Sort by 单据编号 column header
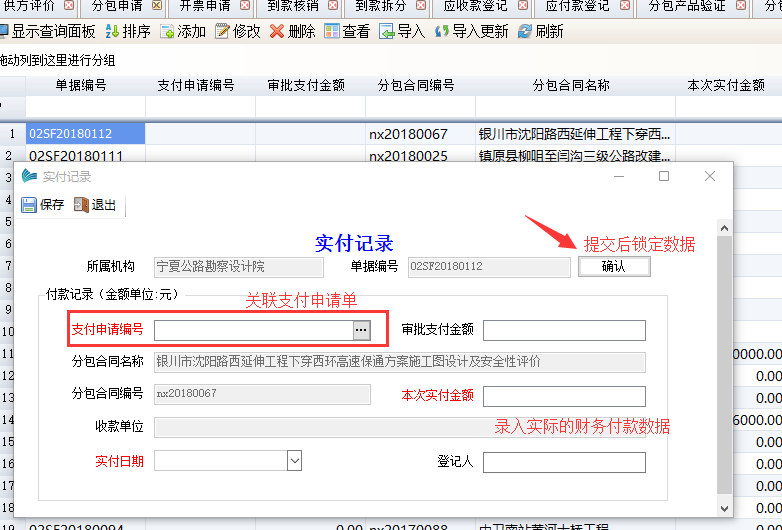This screenshot has height=530, width=782. (x=86, y=86)
